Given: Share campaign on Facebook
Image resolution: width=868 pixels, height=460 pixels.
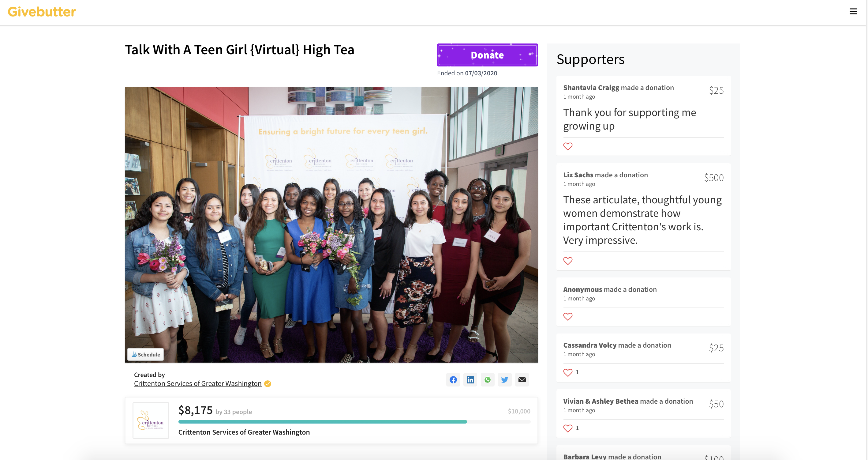Looking at the screenshot, I should (453, 380).
